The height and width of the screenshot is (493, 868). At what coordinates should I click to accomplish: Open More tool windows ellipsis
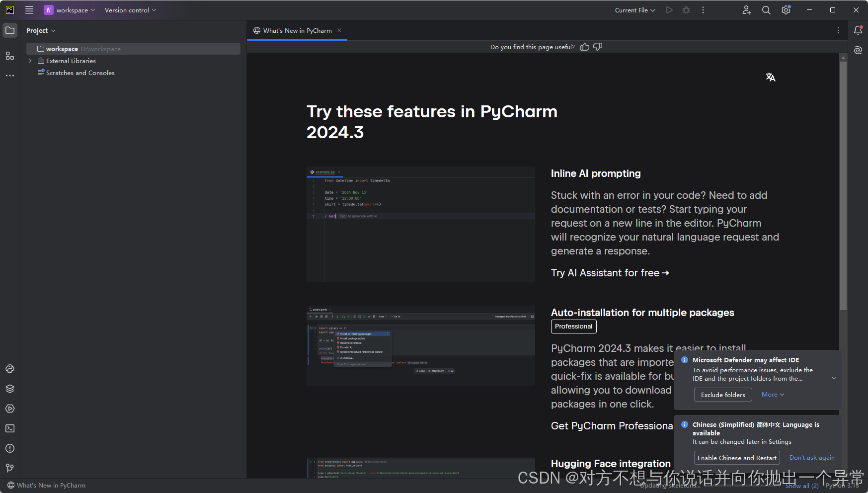(x=10, y=76)
